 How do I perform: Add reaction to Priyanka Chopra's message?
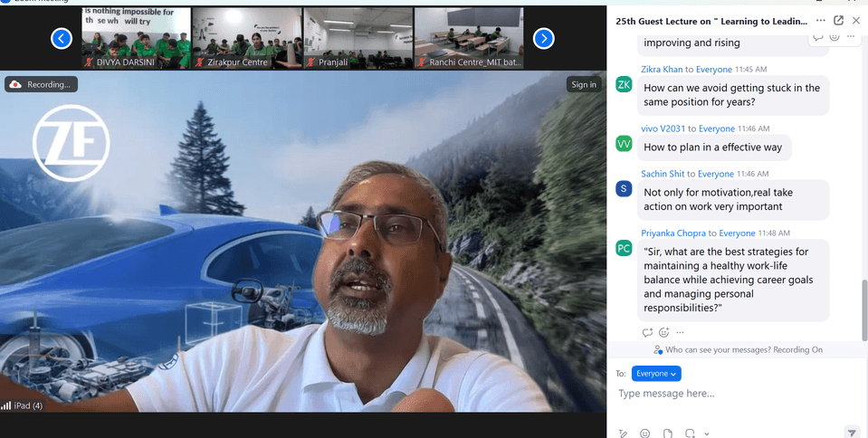663,332
